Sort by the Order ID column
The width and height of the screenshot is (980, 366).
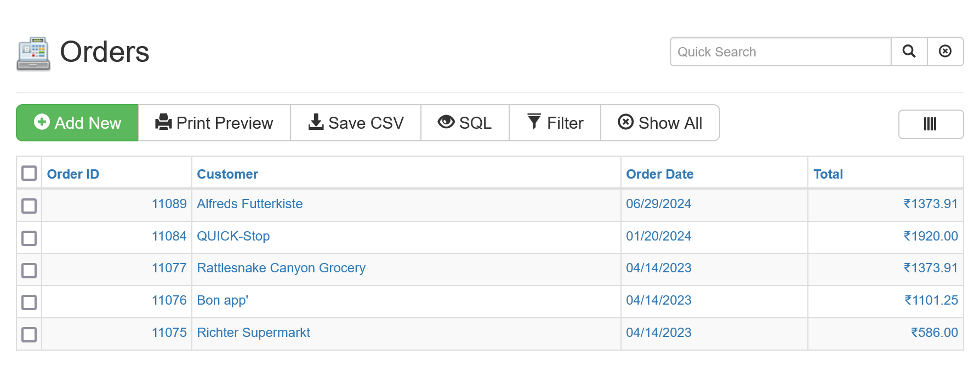(73, 174)
